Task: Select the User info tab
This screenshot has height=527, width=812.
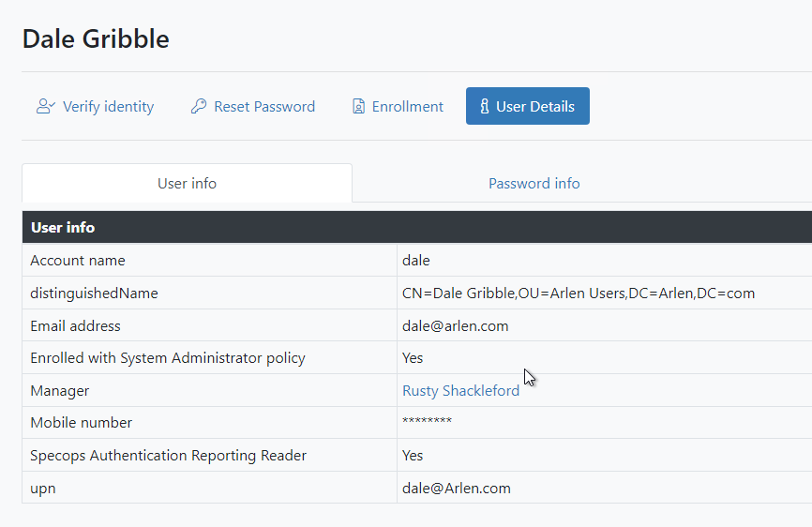Action: tap(187, 183)
